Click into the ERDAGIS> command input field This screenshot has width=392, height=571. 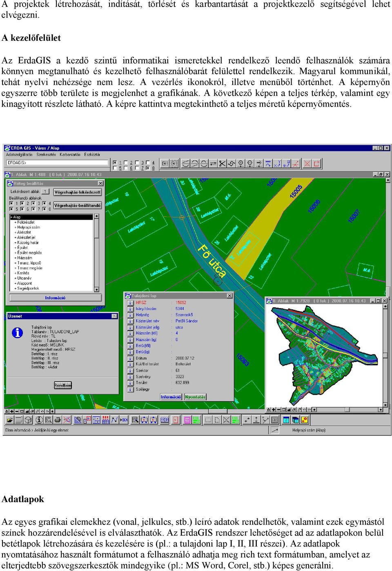pyautogui.click(x=57, y=163)
